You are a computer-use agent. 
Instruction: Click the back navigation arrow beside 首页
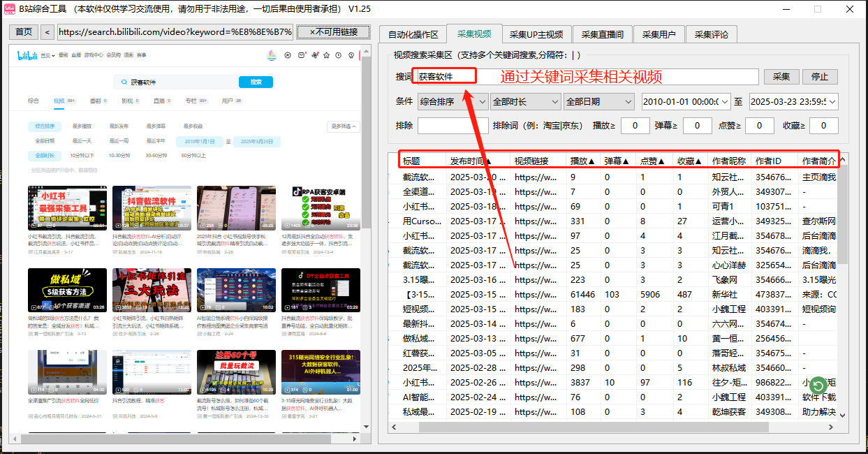[46, 31]
